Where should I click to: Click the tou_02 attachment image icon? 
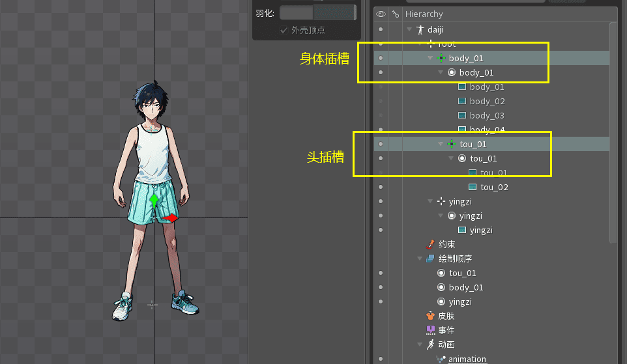point(473,188)
